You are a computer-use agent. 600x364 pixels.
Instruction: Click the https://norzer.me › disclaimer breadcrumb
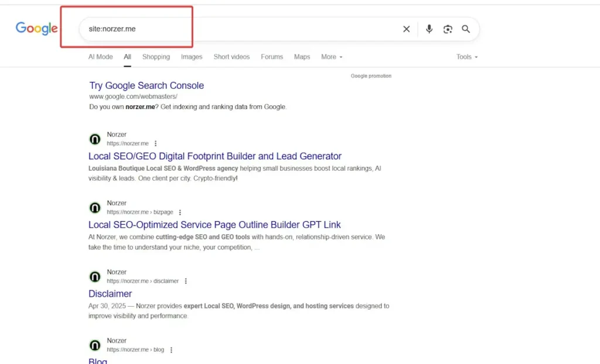click(x=143, y=281)
